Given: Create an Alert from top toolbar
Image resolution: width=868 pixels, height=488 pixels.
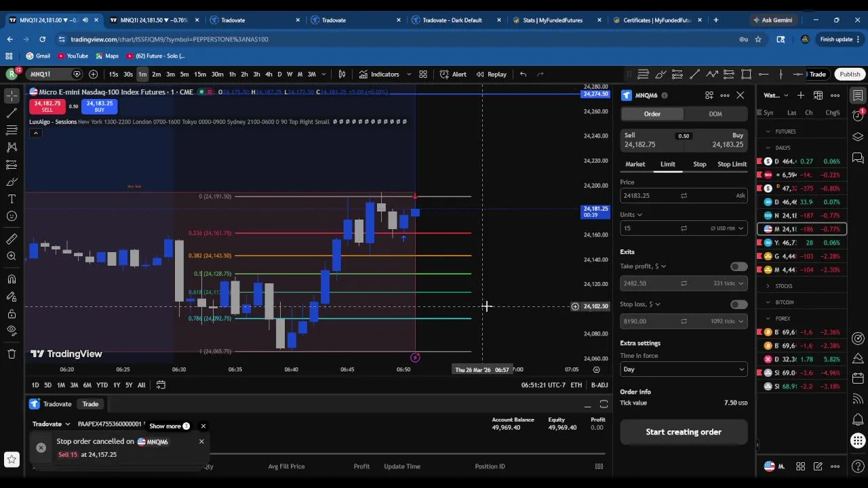Looking at the screenshot, I should click(453, 74).
